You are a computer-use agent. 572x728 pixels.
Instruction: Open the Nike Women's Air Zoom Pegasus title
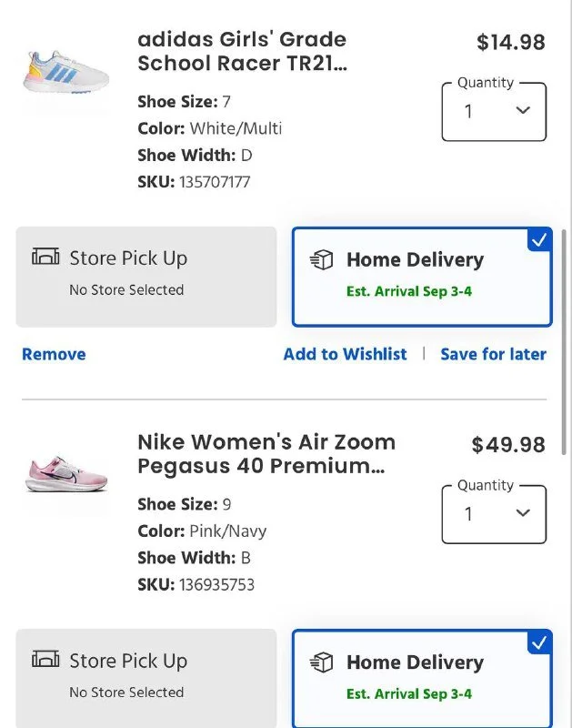coord(266,454)
